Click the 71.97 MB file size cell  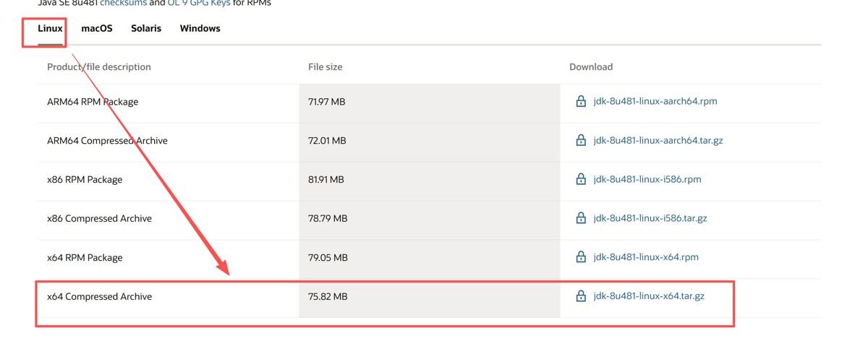click(327, 102)
